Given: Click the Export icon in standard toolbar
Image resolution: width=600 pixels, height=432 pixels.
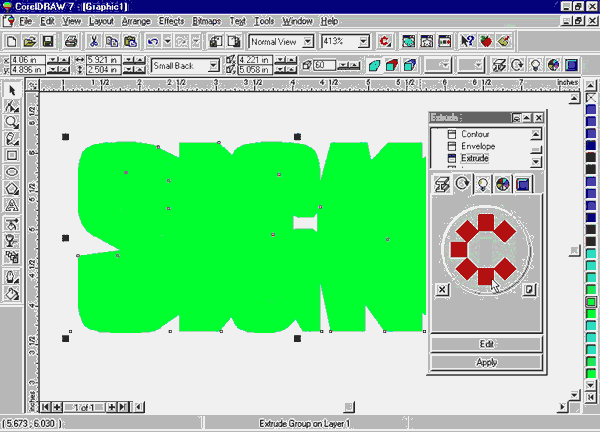Looking at the screenshot, I should point(234,41).
